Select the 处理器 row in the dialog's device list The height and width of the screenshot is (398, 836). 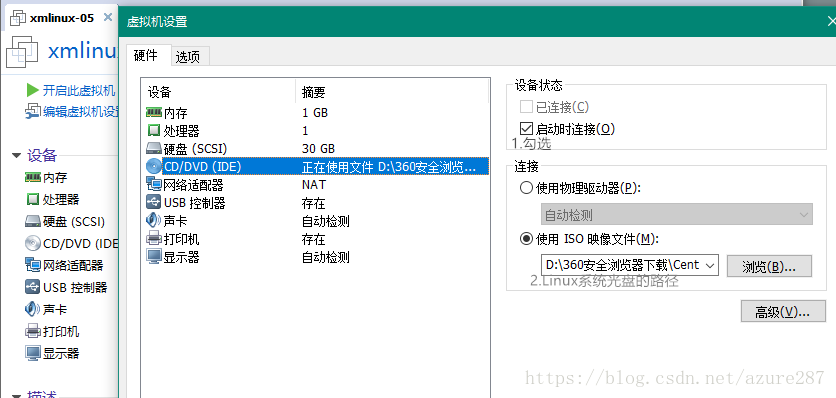pyautogui.click(x=316, y=130)
